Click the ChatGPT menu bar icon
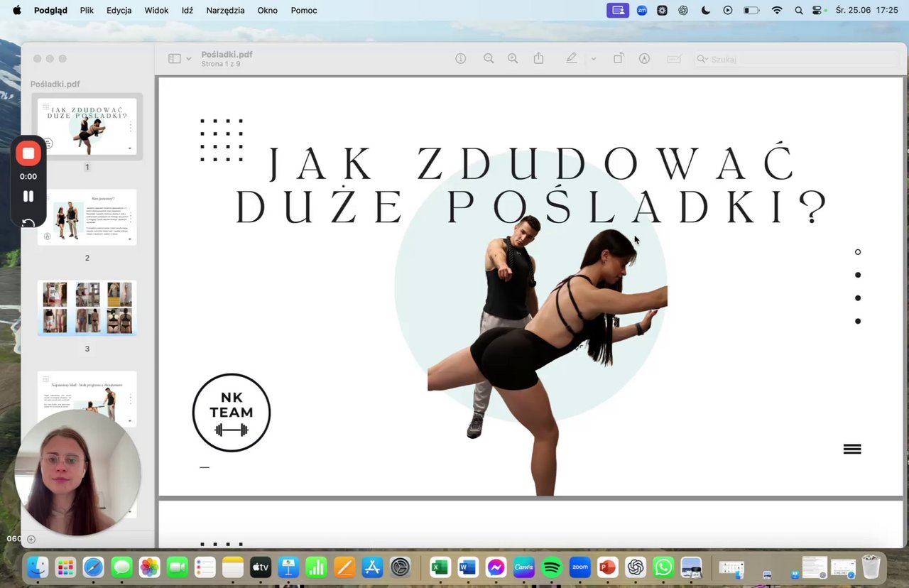Screen dimensions: 909x588 point(683,11)
